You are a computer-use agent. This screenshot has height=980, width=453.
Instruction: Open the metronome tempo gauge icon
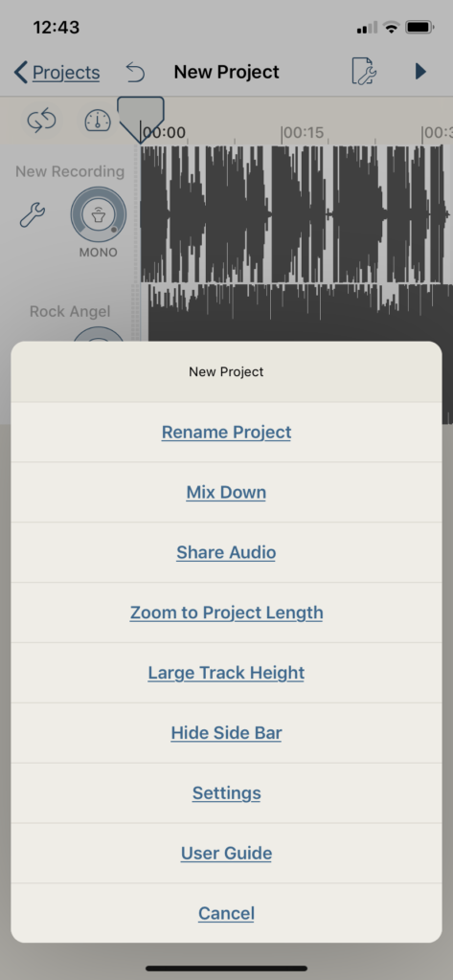pyautogui.click(x=98, y=121)
